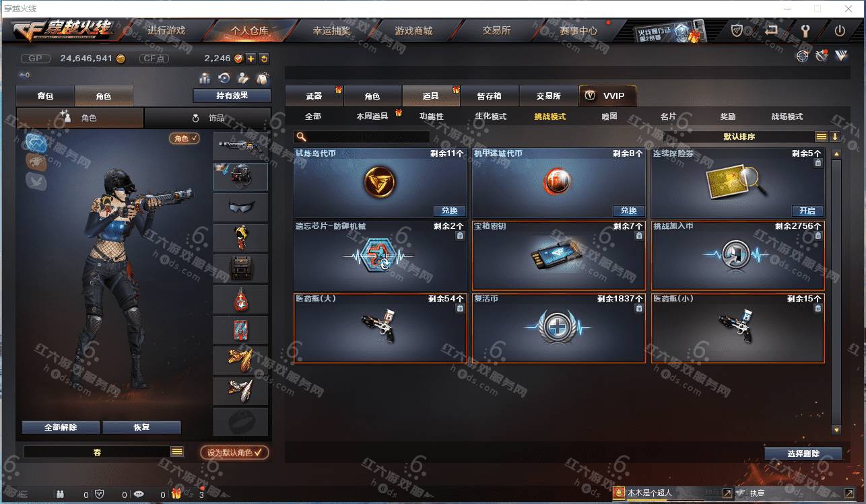
Task: Refresh CF points balance icon
Action: 264,59
